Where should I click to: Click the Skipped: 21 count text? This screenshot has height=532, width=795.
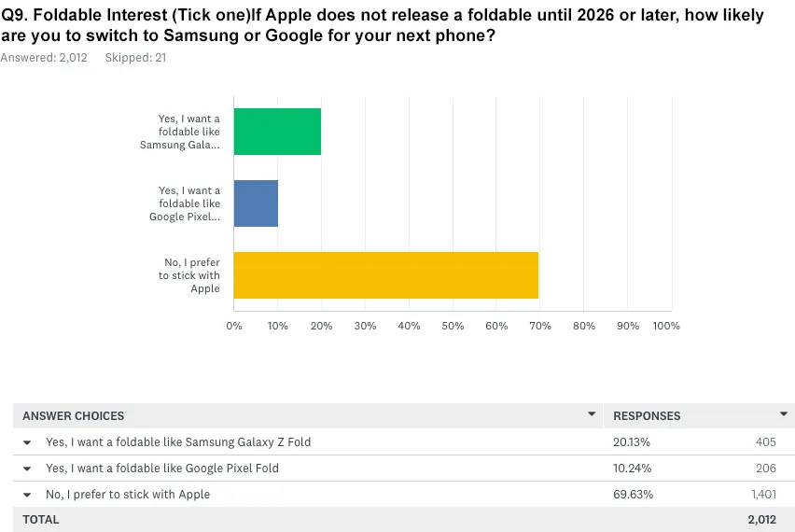click(x=134, y=58)
